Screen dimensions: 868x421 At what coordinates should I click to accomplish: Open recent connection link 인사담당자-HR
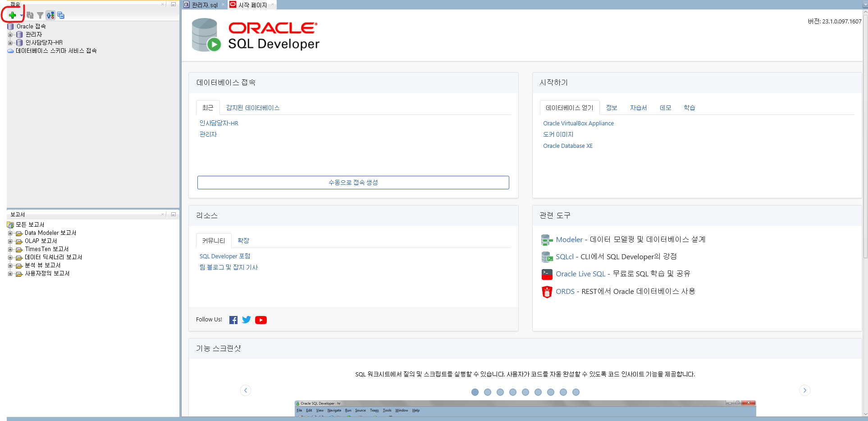pyautogui.click(x=219, y=123)
